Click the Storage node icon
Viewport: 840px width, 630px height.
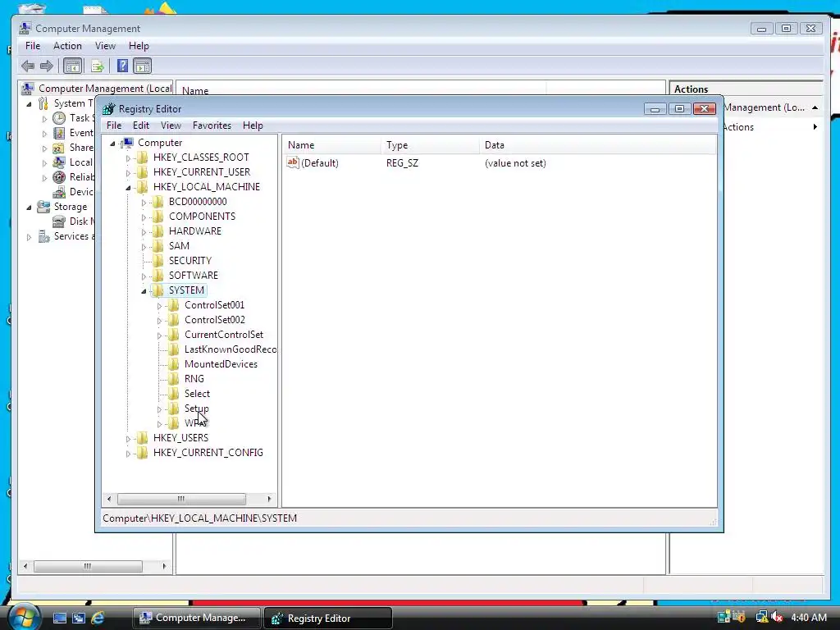[43, 207]
